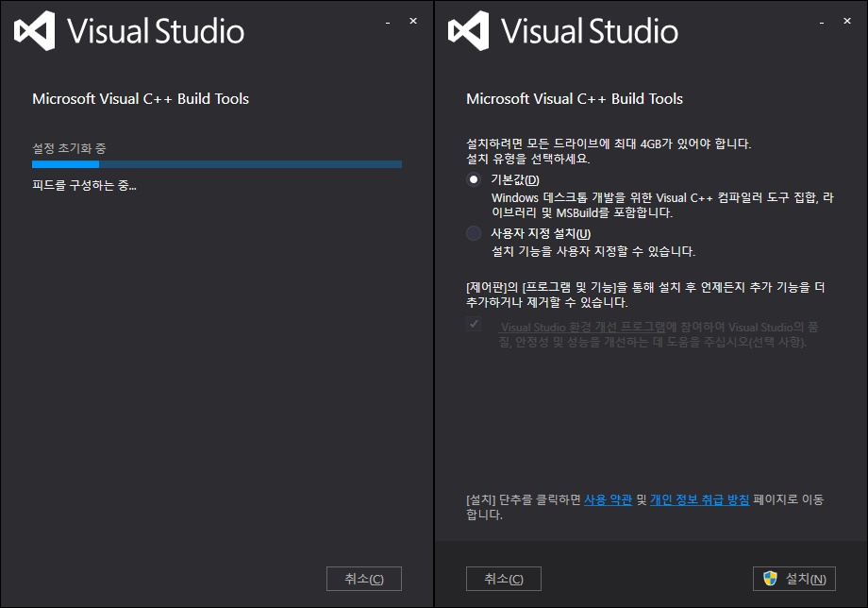Click the left Microsoft Visual C++ Build Tools heading

coord(141,98)
